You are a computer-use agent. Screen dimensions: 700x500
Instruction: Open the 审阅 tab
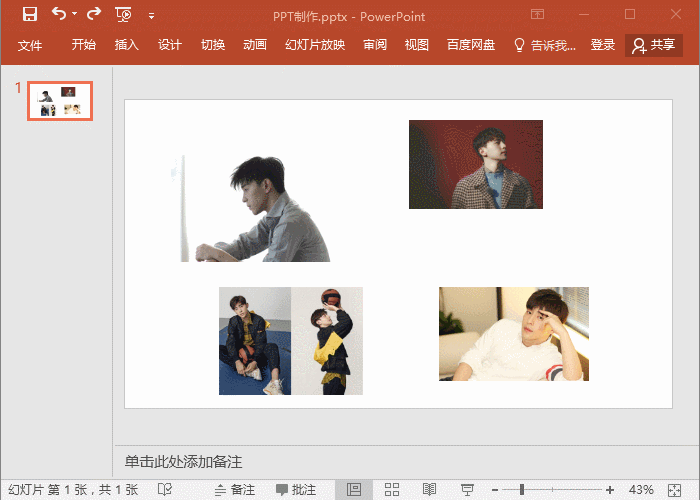375,45
